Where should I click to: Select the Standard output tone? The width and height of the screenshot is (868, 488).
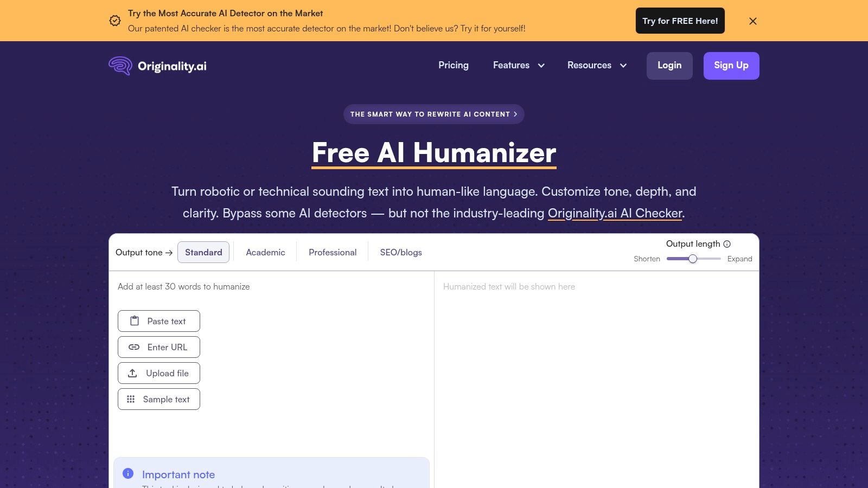coord(203,252)
